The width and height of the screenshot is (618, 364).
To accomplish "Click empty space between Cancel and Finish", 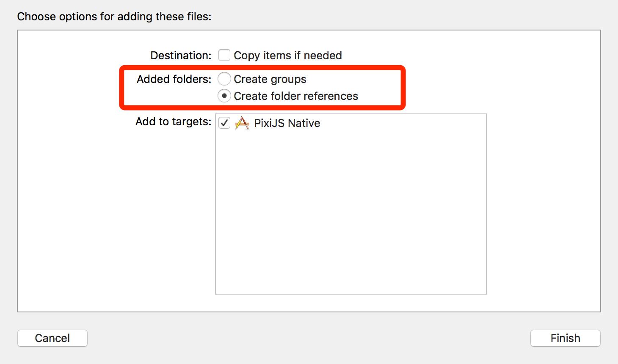I will click(x=309, y=338).
